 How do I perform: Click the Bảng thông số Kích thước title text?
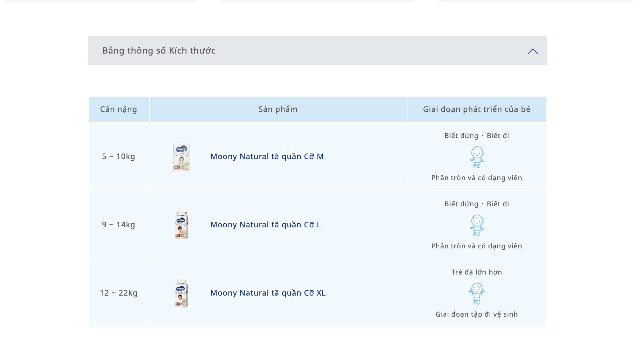(x=159, y=51)
